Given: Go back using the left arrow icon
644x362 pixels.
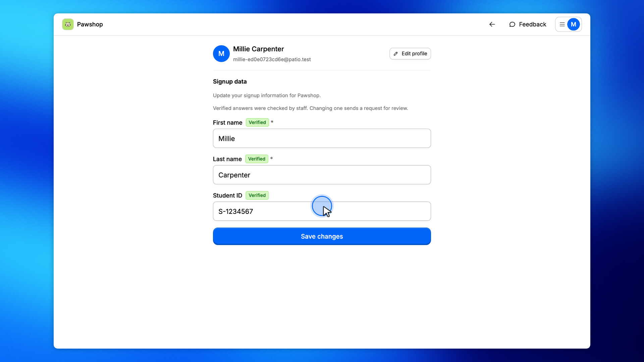Looking at the screenshot, I should coord(492,24).
